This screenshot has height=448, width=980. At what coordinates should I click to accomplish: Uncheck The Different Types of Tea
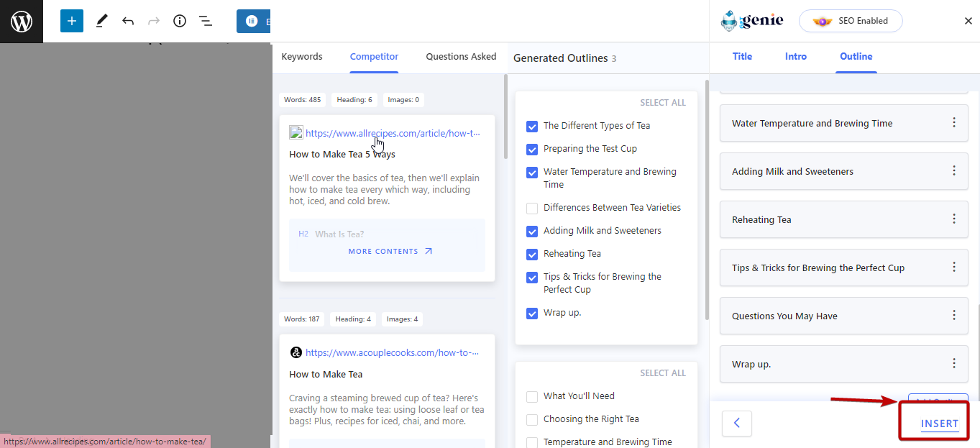pos(532,127)
